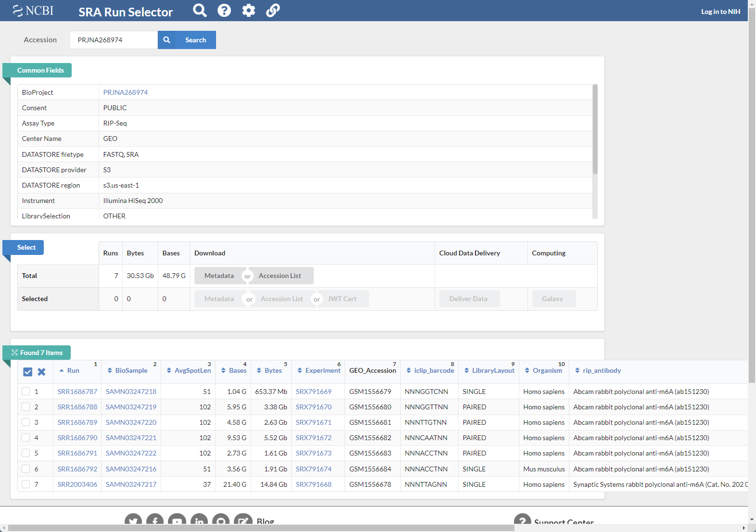Click the Selected Metadata button
The height and width of the screenshot is (532, 756).
pos(219,299)
